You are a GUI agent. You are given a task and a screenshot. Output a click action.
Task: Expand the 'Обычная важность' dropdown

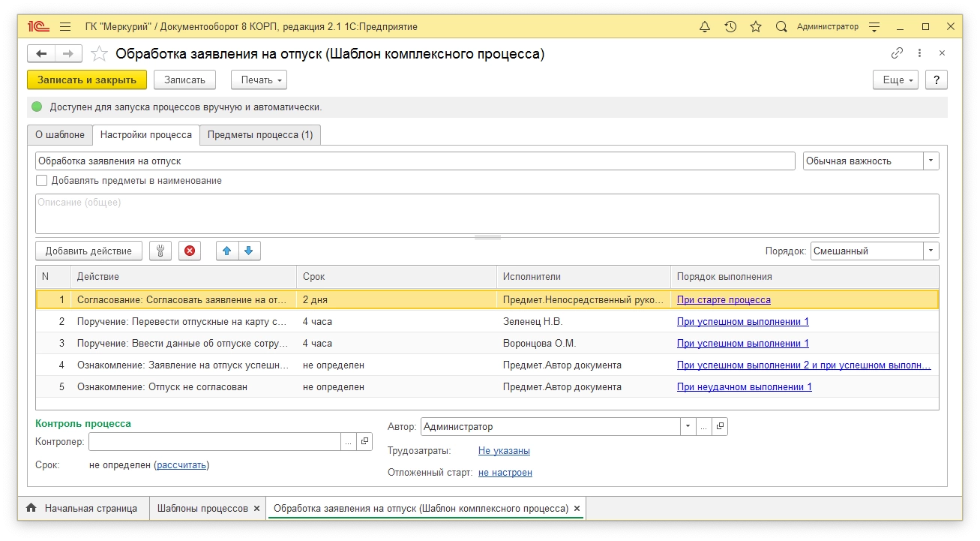(931, 161)
